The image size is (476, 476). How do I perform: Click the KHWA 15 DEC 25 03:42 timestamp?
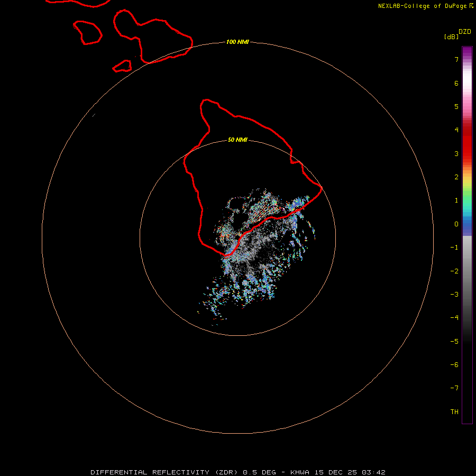pyautogui.click(x=338, y=472)
